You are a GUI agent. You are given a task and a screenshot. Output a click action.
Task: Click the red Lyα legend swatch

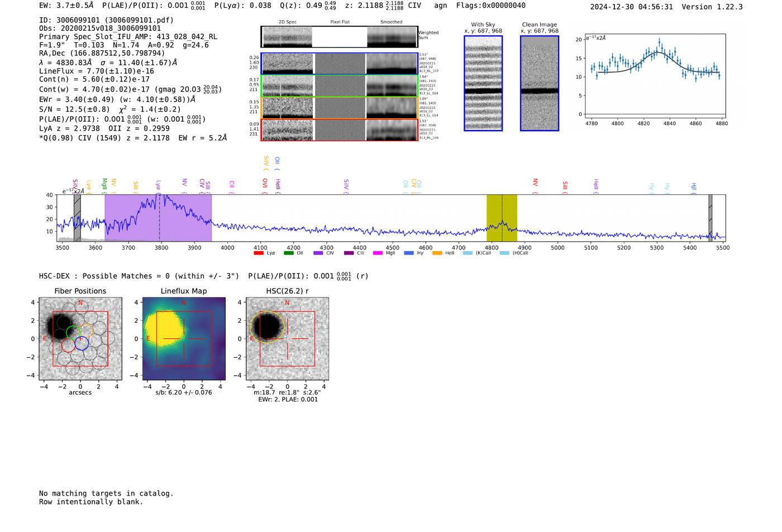[259, 253]
